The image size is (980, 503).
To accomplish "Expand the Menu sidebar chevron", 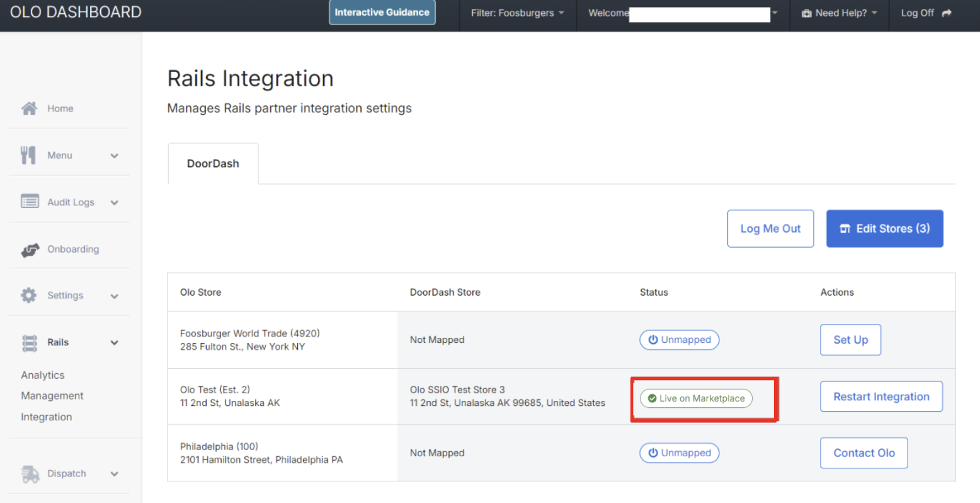I will pos(114,156).
